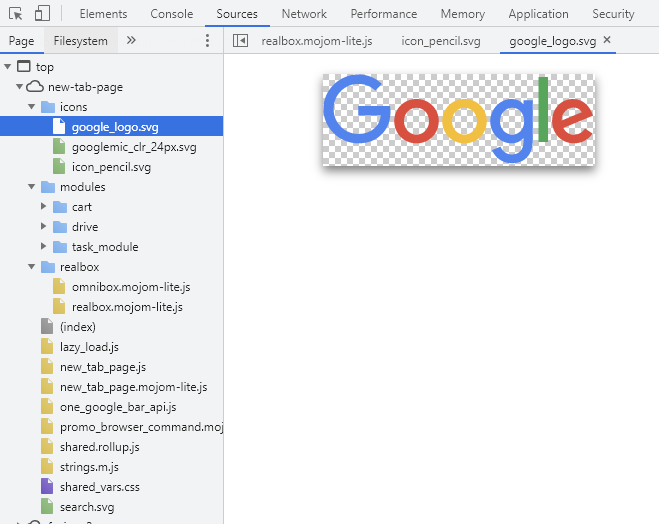Click the new-tab-page cloud icon
The width and height of the screenshot is (659, 524).
click(35, 87)
